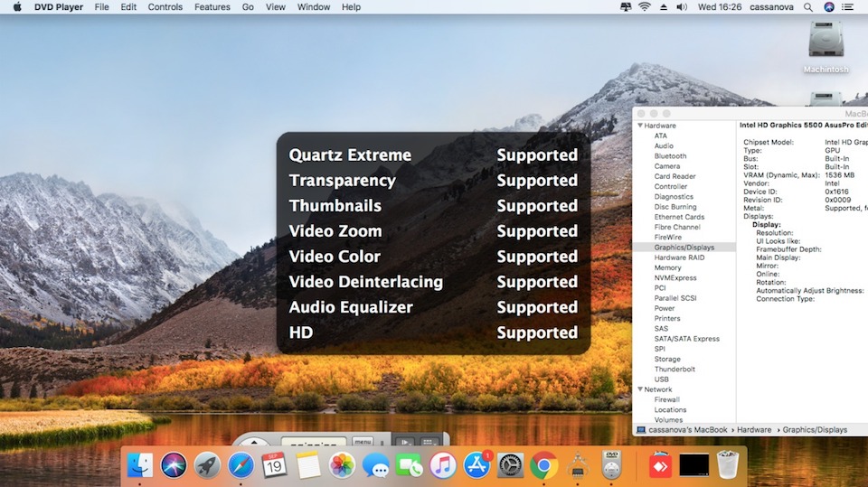Screen dimensions: 868x487
Task: Click Hardware in the path bar
Action: click(x=754, y=430)
